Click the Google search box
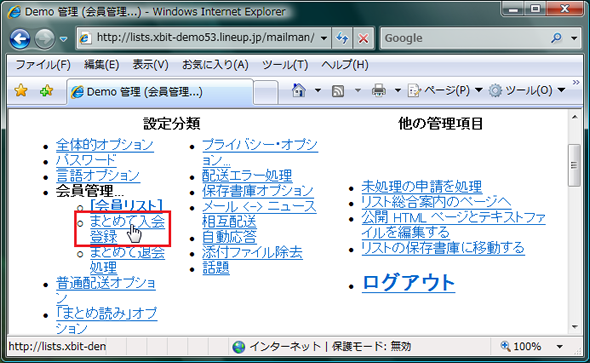Screen dimensions: 590x363 (465, 38)
